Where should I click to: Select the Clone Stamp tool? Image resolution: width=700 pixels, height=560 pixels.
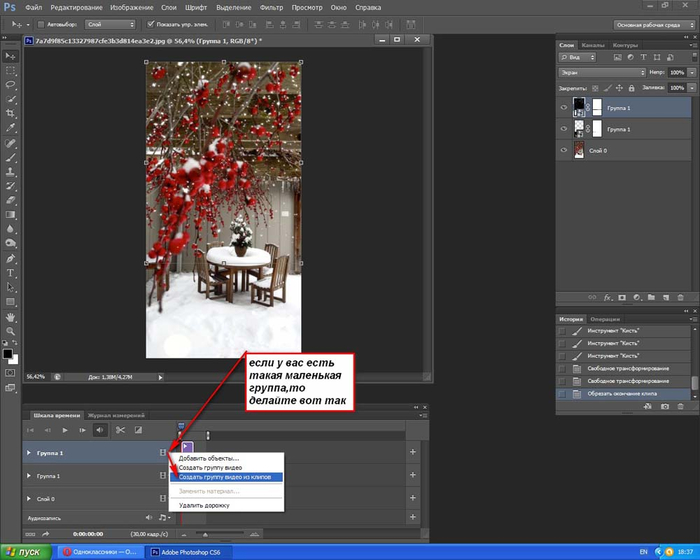click(x=10, y=171)
